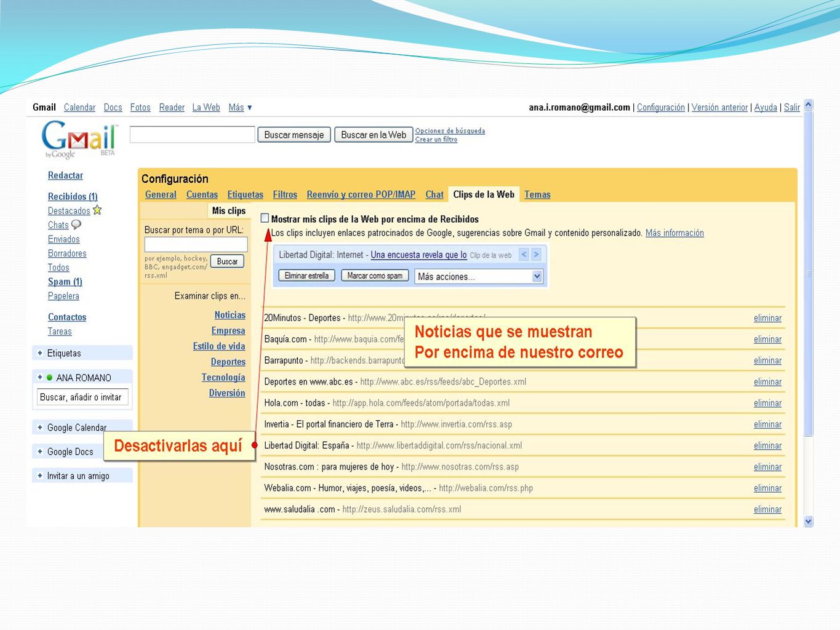
Task: Open the Calendar link in top bar
Action: pyautogui.click(x=79, y=107)
